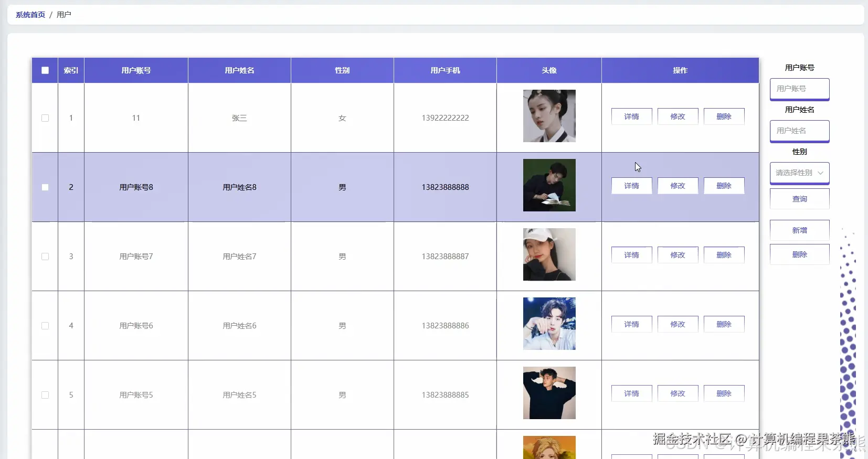Image resolution: width=868 pixels, height=459 pixels.
Task: Click 删除 in 用户姓名5 row
Action: tap(724, 393)
